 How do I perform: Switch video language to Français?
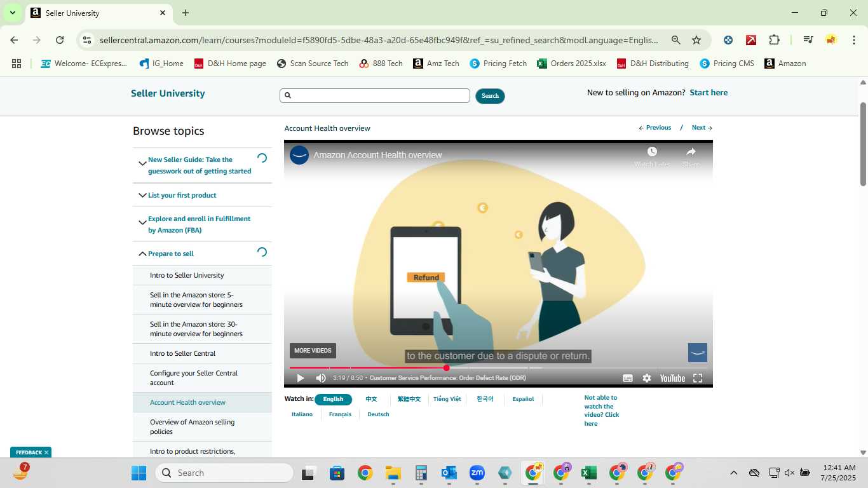pos(340,414)
